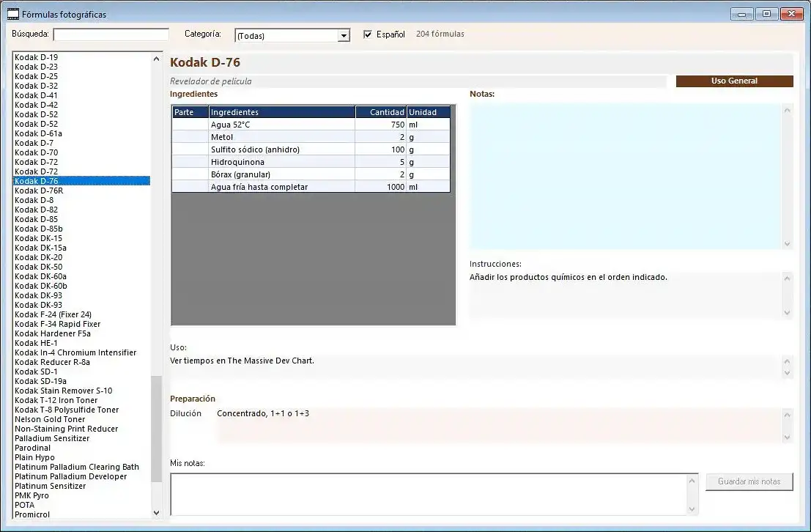Image resolution: width=811 pixels, height=532 pixels.
Task: Select Kodak DK-15a formula
Action: click(x=81, y=248)
